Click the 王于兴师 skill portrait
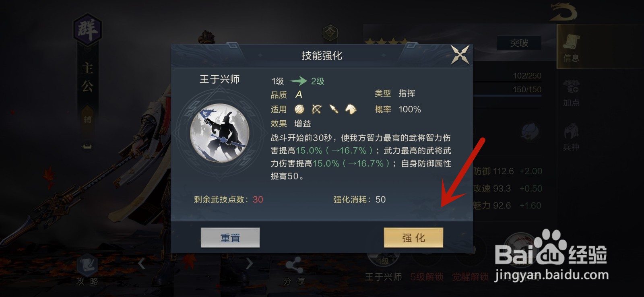 220,133
